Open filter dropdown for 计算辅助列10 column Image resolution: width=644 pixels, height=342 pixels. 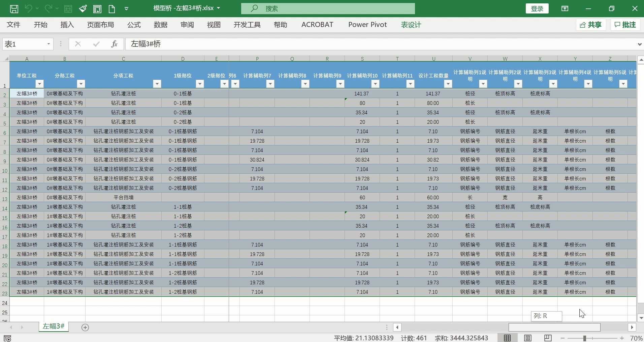375,84
